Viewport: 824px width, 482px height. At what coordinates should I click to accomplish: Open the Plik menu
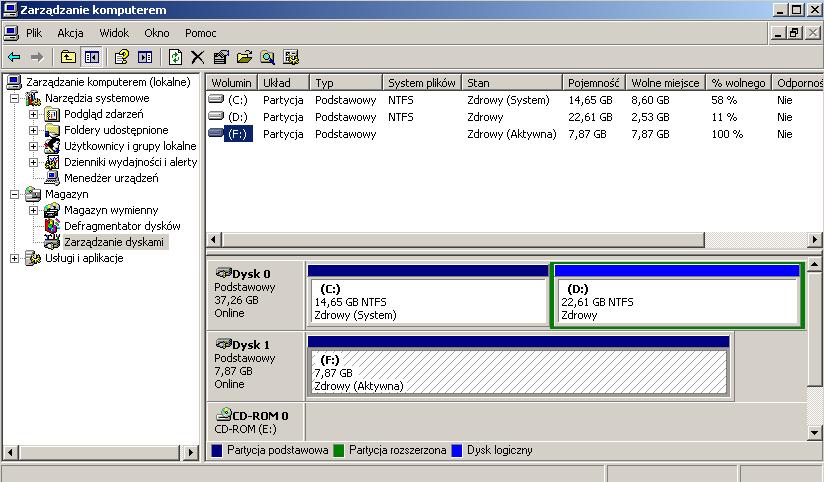pos(34,33)
